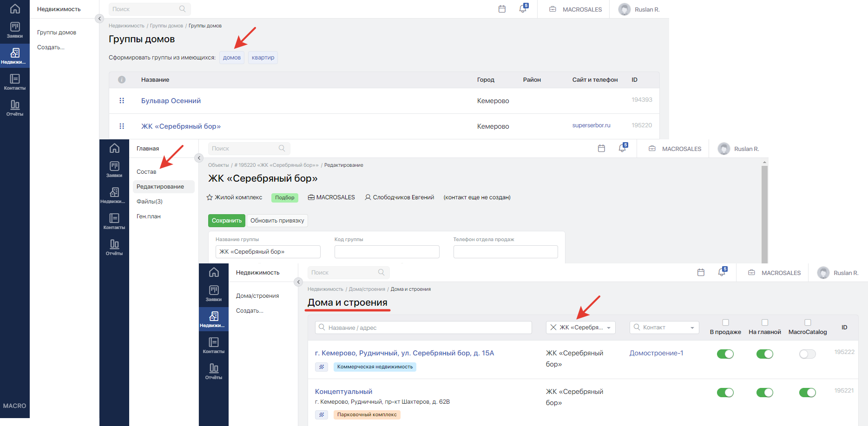Open Состав in the side menu
The height and width of the screenshot is (426, 868).
pyautogui.click(x=146, y=172)
